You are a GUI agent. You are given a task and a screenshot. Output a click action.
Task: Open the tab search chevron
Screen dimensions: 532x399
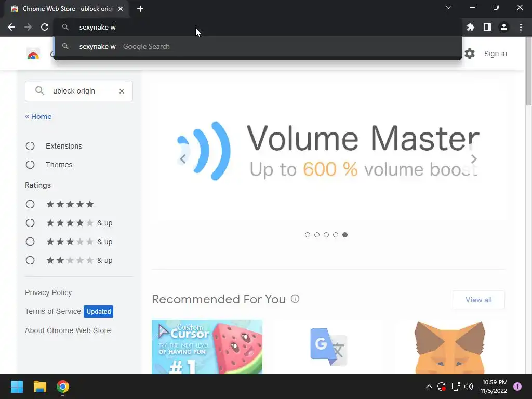(448, 7)
